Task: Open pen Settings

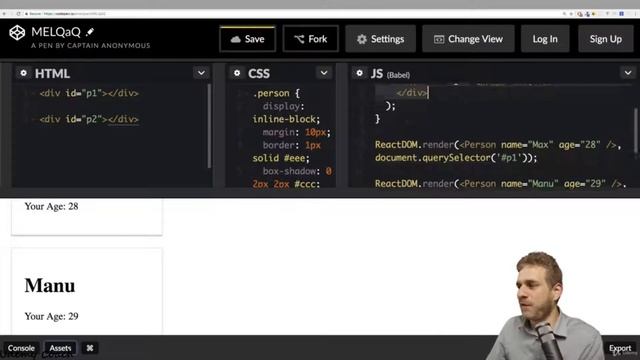Action: point(380,39)
